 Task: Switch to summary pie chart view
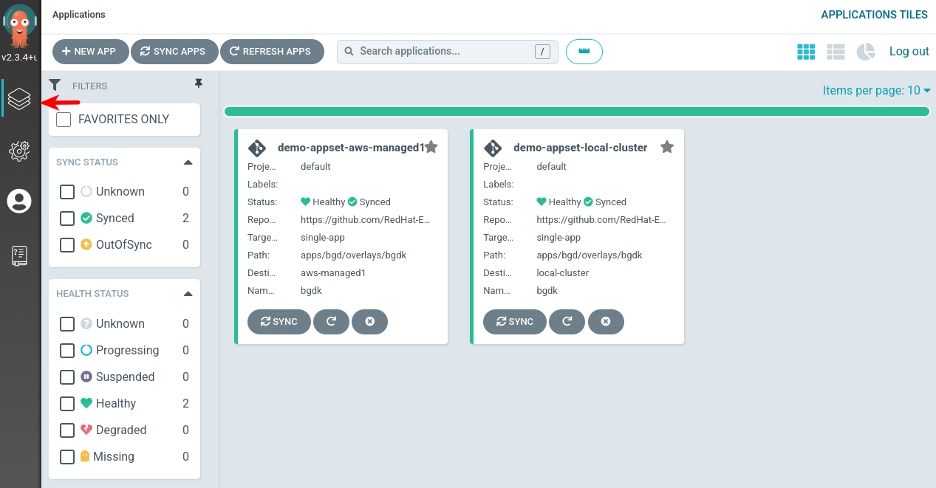click(866, 52)
